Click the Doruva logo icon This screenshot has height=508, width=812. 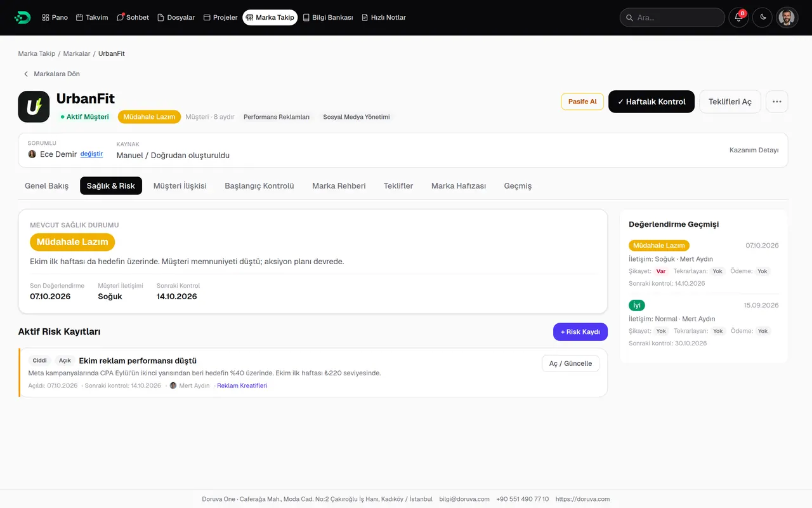(x=22, y=17)
